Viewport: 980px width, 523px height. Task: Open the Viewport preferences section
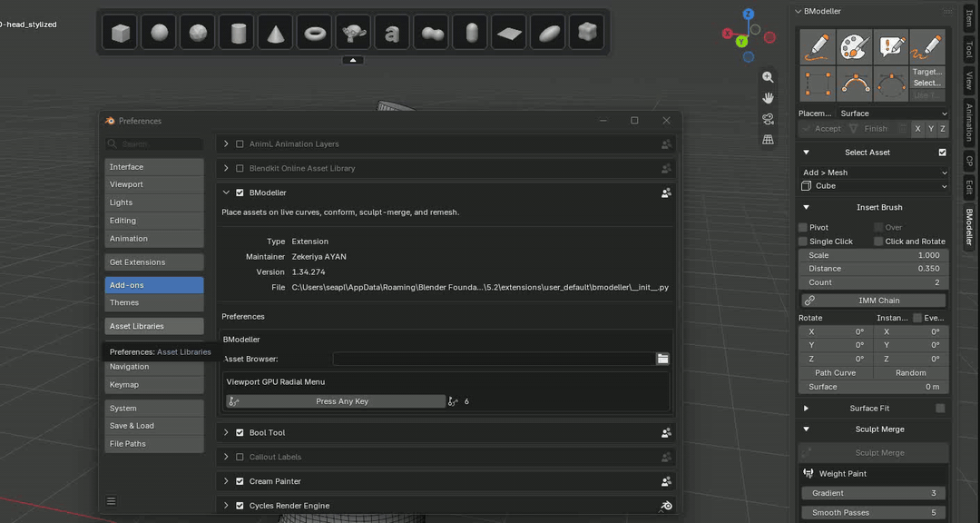pyautogui.click(x=154, y=184)
